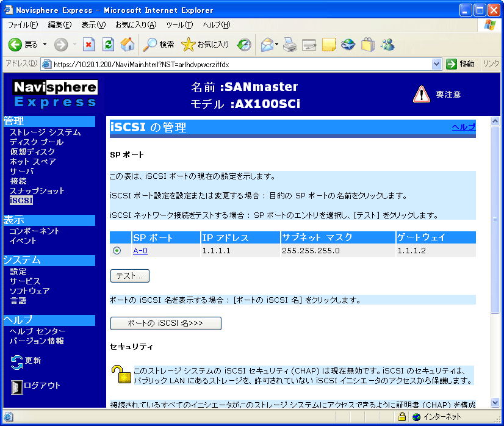Click the ポートの iSCSI 名>>> button

(x=165, y=323)
